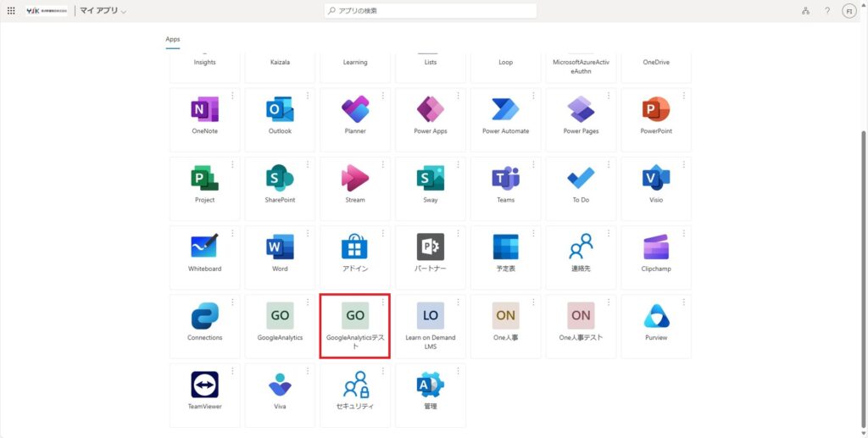Open the account profile avatar
This screenshot has height=438, width=868.
[849, 10]
